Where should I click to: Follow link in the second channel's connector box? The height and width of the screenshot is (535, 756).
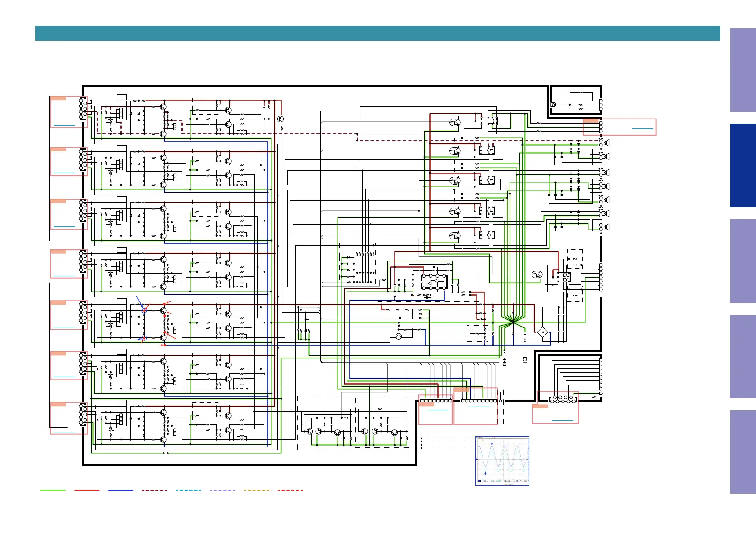click(x=65, y=172)
